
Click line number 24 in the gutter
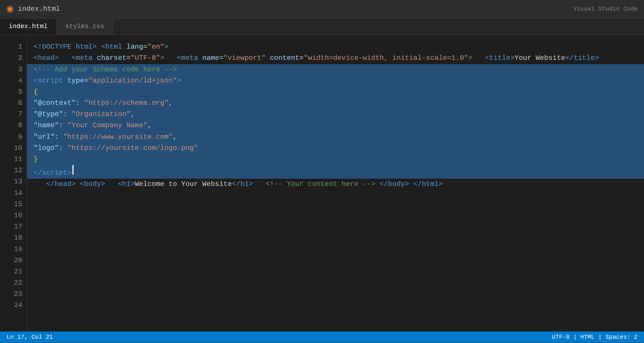coord(18,305)
